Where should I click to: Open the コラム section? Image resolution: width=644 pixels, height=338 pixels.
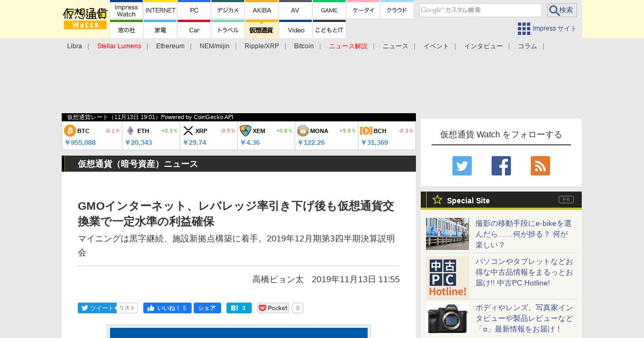point(528,46)
